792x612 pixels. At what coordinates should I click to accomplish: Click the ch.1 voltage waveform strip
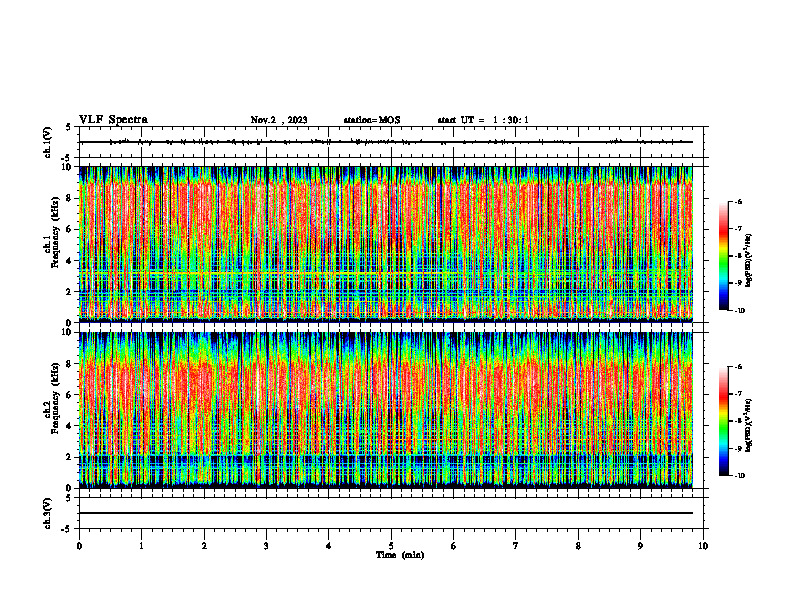(391, 142)
